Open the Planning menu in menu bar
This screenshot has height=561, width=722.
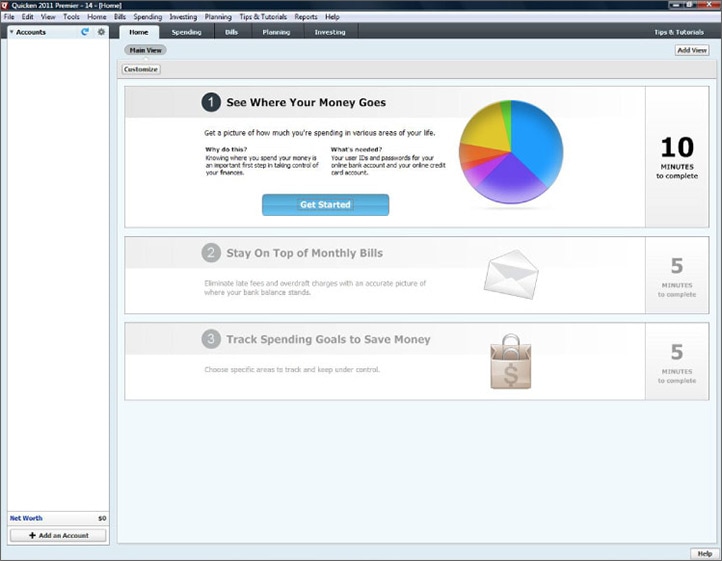point(218,17)
